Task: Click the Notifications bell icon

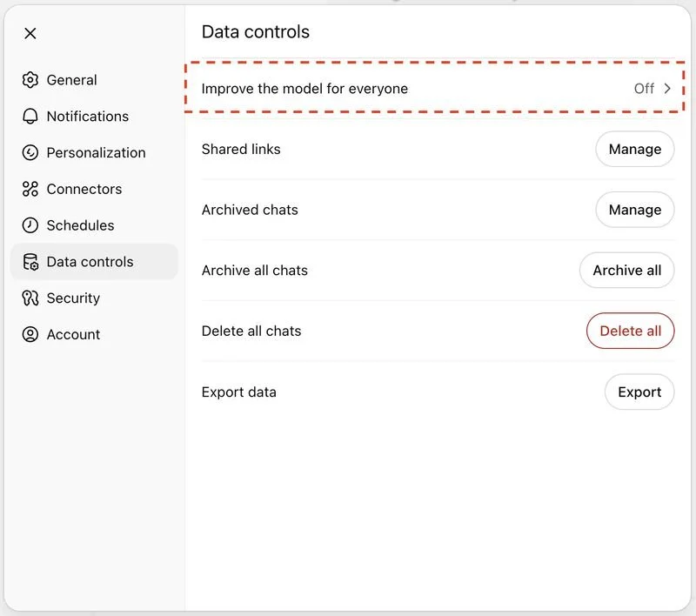Action: pyautogui.click(x=30, y=117)
